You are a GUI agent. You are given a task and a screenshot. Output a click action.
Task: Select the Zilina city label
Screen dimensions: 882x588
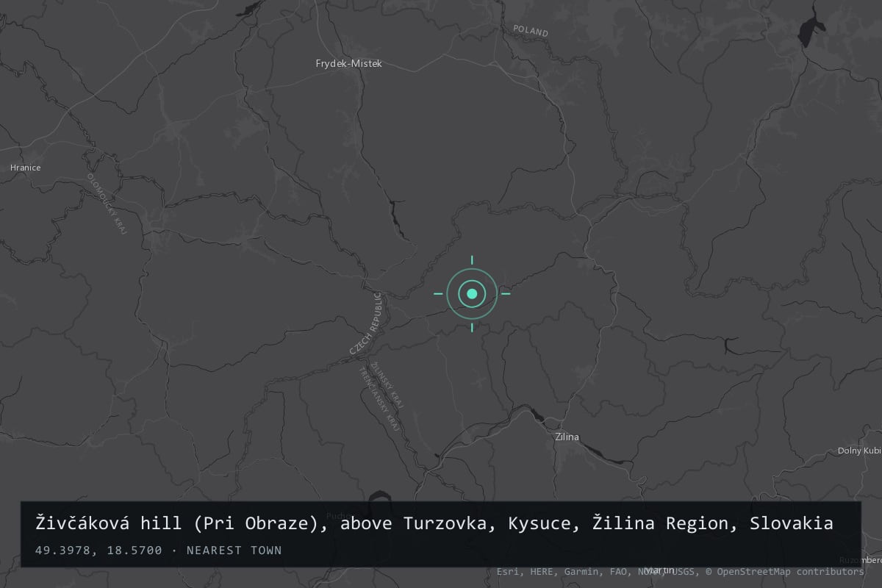567,437
